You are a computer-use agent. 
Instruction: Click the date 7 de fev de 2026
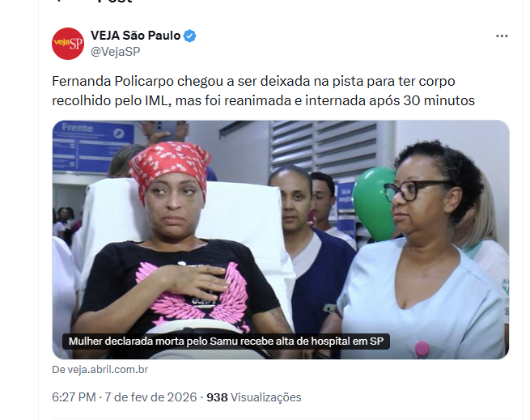pos(151,397)
